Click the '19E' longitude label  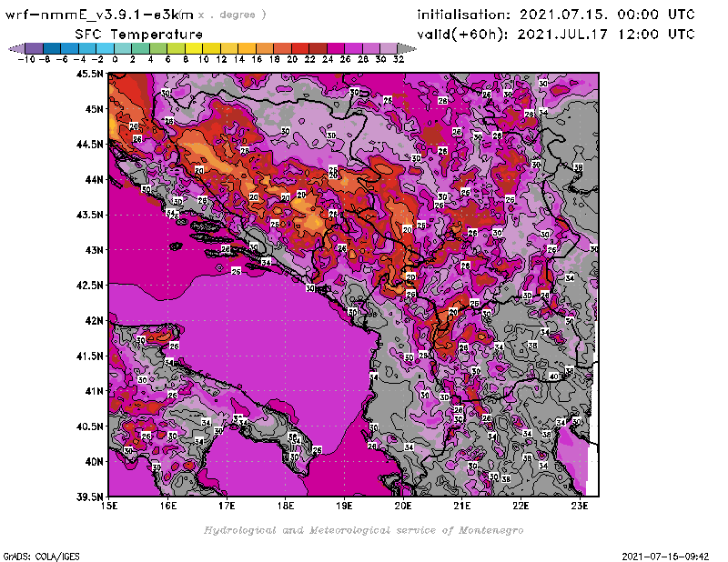click(344, 506)
